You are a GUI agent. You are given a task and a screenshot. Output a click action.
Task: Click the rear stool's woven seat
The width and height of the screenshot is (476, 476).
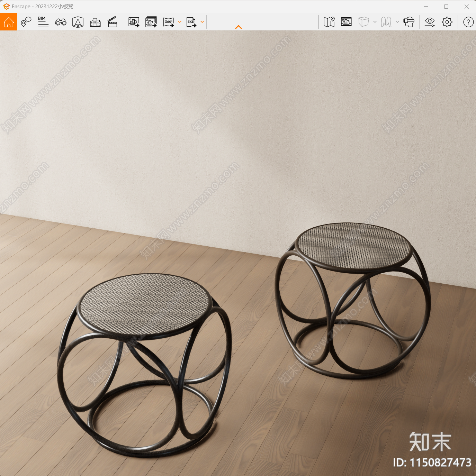click(354, 245)
